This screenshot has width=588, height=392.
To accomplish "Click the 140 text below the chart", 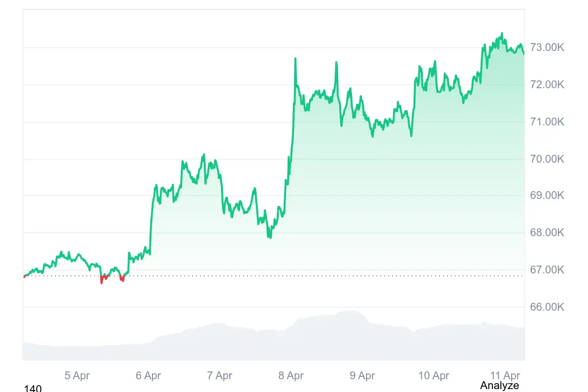I will click(33, 389).
